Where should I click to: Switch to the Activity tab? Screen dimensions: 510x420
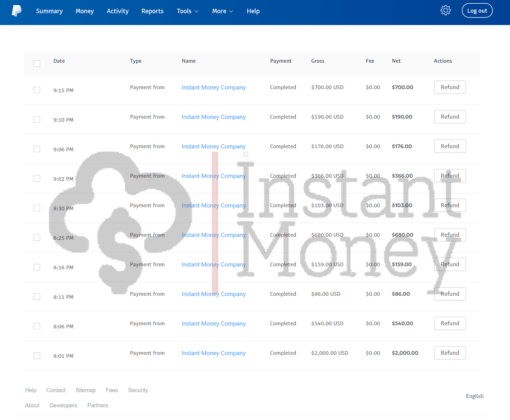[x=118, y=11]
